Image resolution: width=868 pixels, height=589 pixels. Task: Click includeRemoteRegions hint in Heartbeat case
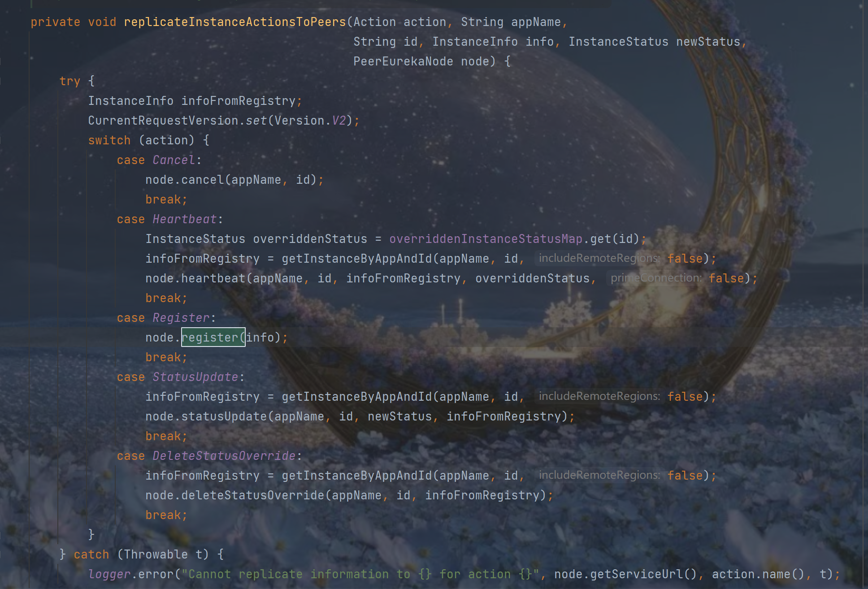click(599, 259)
